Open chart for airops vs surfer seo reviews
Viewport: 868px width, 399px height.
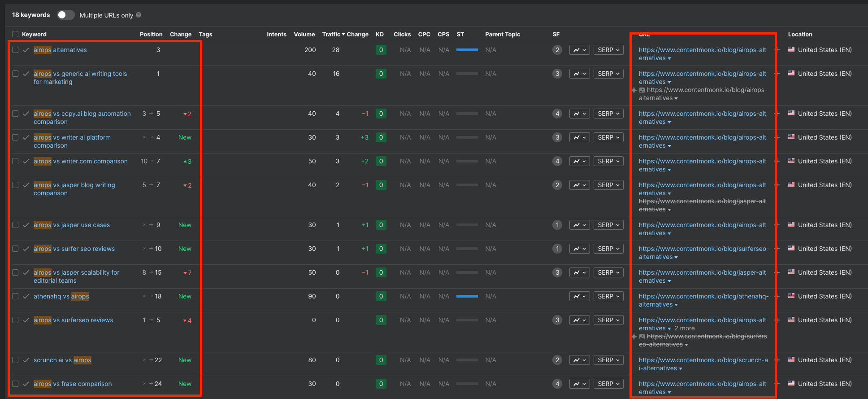[x=579, y=249]
